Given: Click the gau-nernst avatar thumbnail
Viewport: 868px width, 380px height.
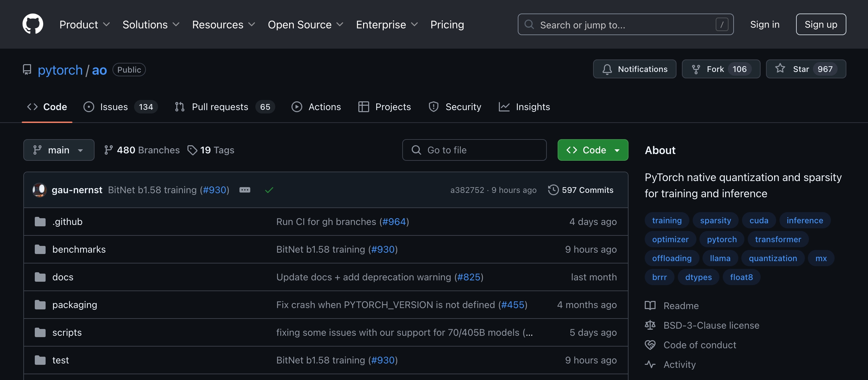Looking at the screenshot, I should coord(40,190).
